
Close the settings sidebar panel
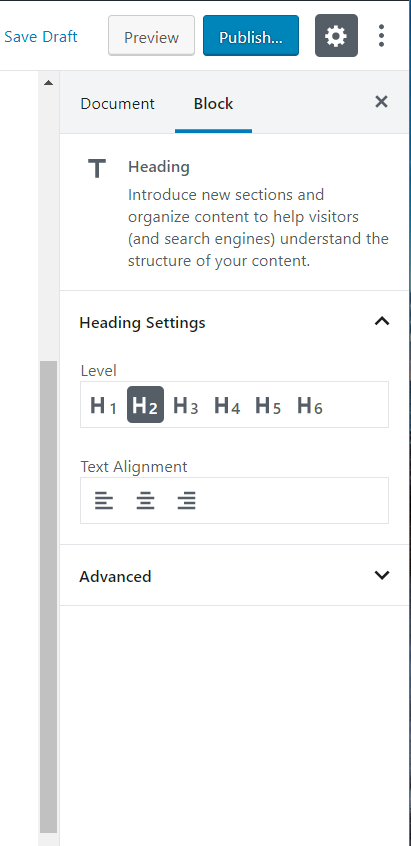tap(381, 101)
